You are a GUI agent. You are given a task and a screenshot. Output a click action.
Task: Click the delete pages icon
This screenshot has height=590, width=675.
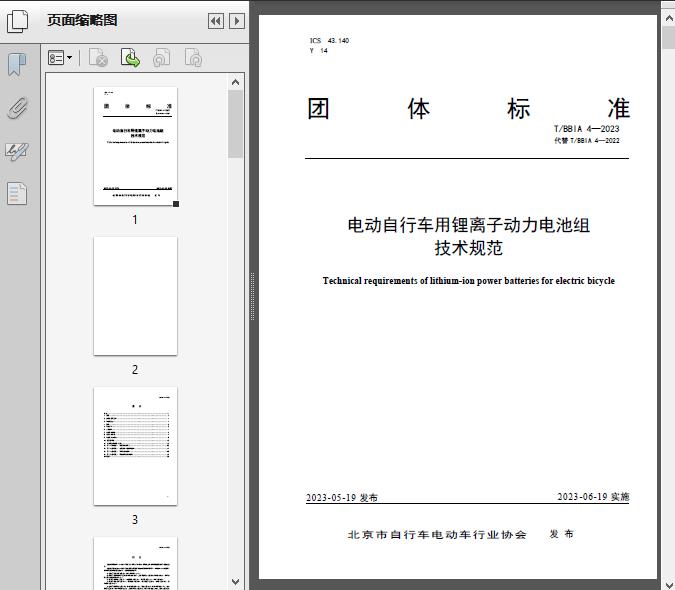[x=98, y=58]
